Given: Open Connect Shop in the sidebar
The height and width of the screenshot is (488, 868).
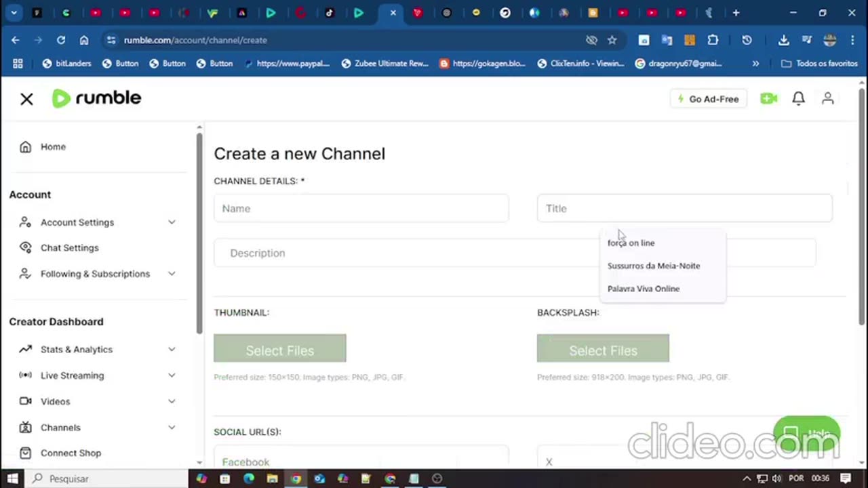Looking at the screenshot, I should click(71, 453).
